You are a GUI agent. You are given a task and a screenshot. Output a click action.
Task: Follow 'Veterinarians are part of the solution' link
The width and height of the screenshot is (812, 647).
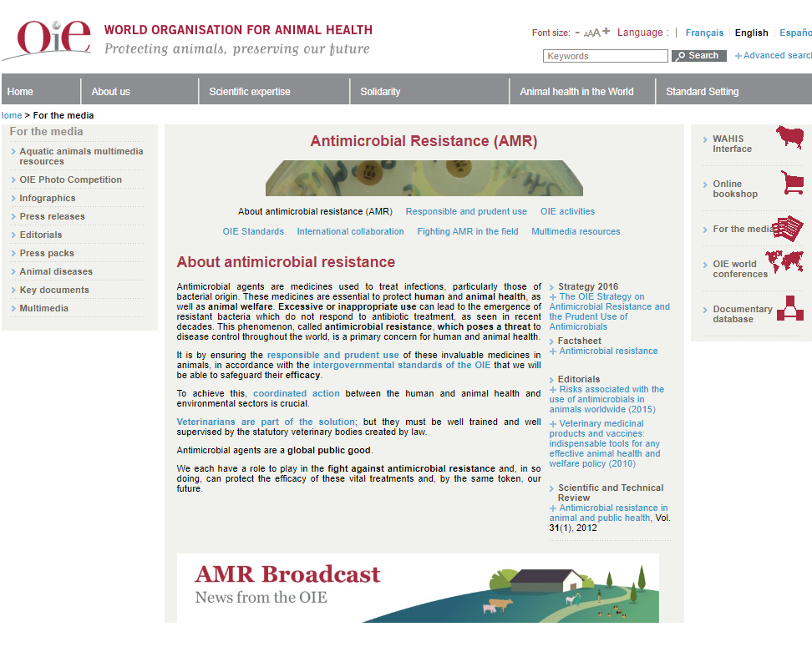pyautogui.click(x=266, y=422)
